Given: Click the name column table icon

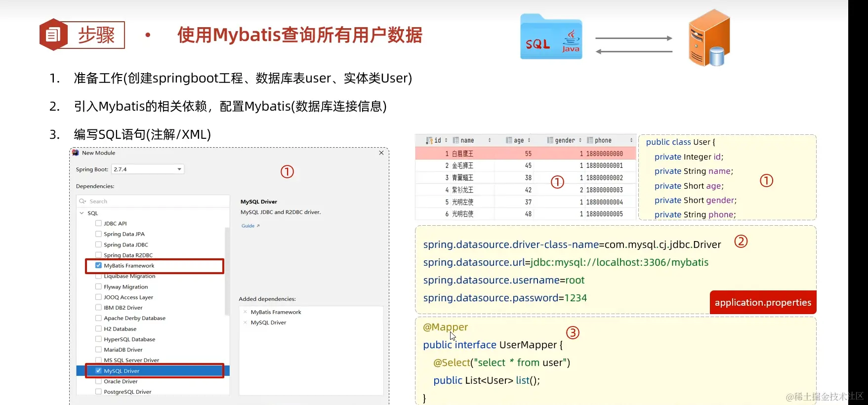Looking at the screenshot, I should pos(456,141).
